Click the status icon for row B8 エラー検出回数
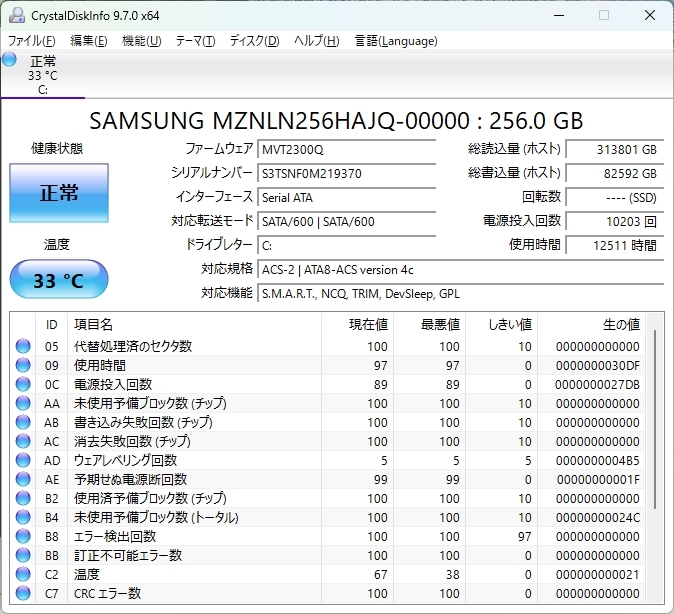This screenshot has height=614, width=674. tap(23, 536)
